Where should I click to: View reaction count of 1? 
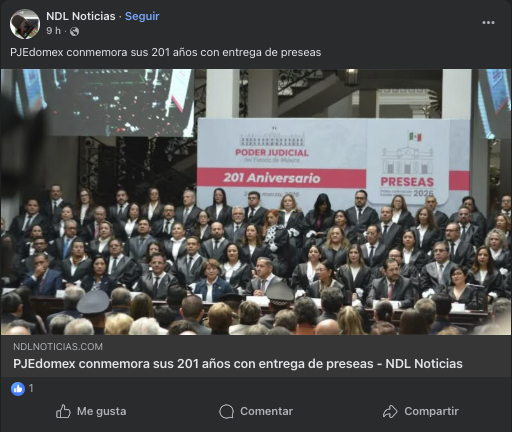click(x=31, y=388)
